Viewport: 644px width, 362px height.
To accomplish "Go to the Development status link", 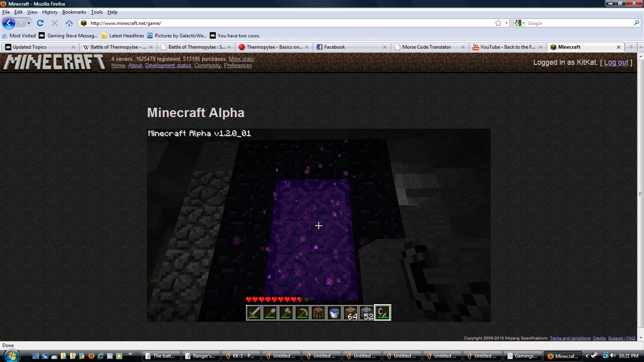I will click(168, 66).
